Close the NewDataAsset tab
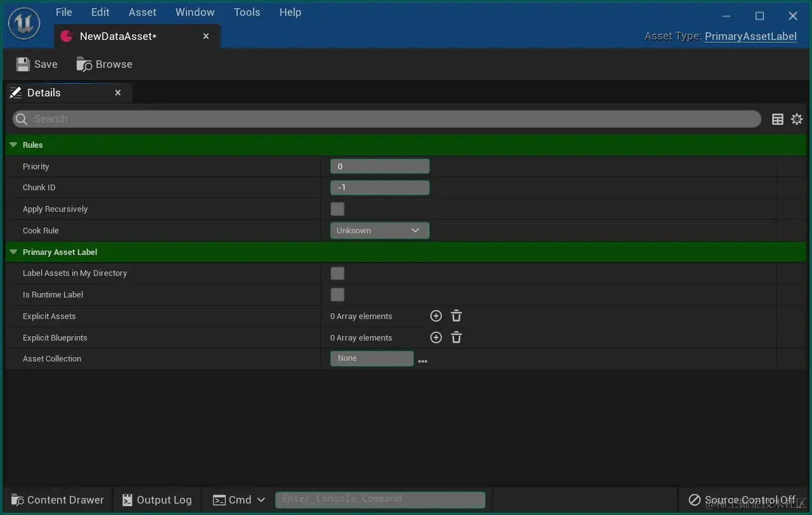The height and width of the screenshot is (515, 812). pos(206,37)
